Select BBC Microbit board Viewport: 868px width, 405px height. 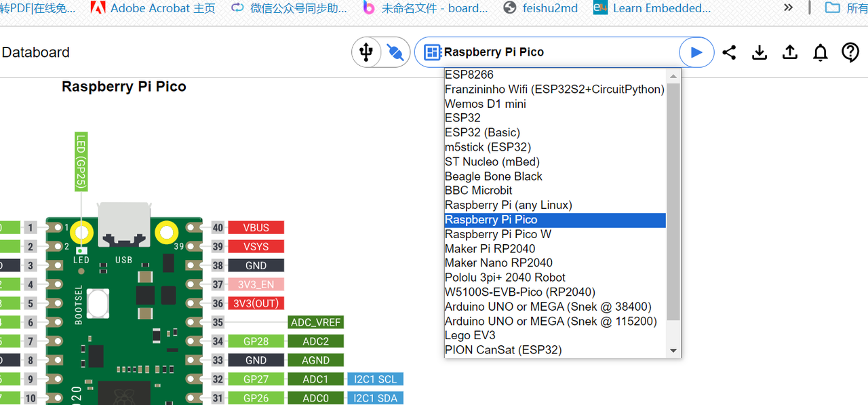(x=555, y=191)
